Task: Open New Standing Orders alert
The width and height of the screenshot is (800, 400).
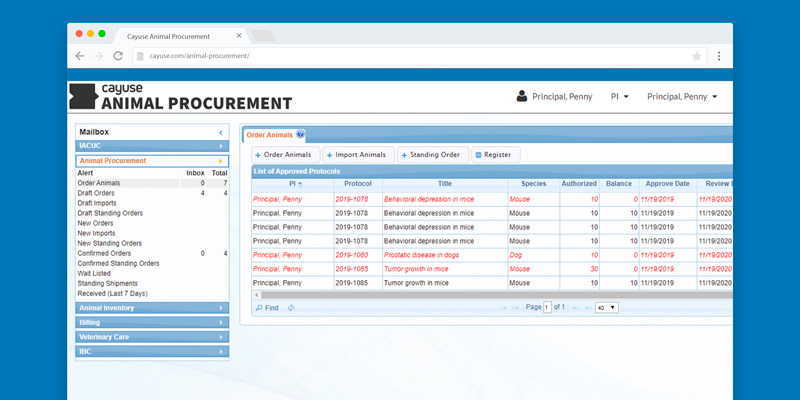Action: (110, 243)
